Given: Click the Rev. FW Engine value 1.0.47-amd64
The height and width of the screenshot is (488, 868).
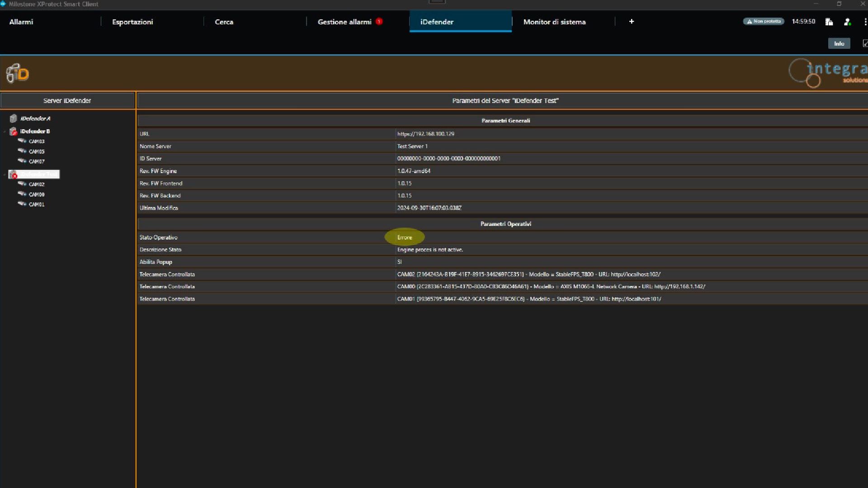Looking at the screenshot, I should pyautogui.click(x=414, y=171).
